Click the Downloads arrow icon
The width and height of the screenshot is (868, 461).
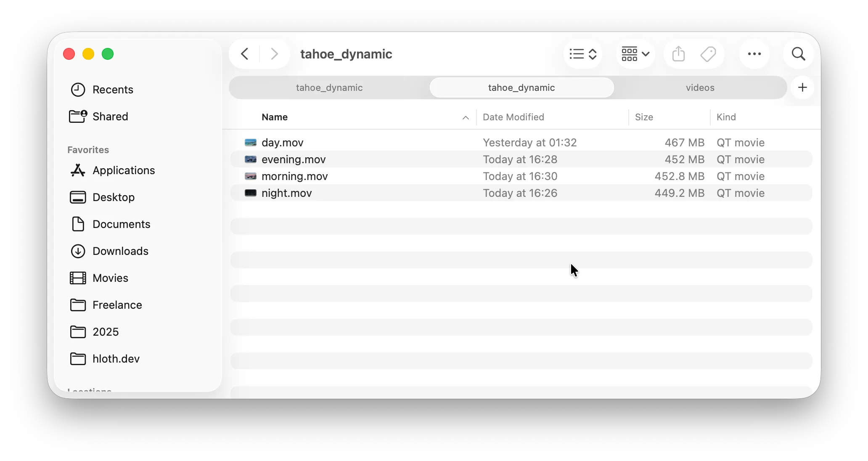[78, 251]
